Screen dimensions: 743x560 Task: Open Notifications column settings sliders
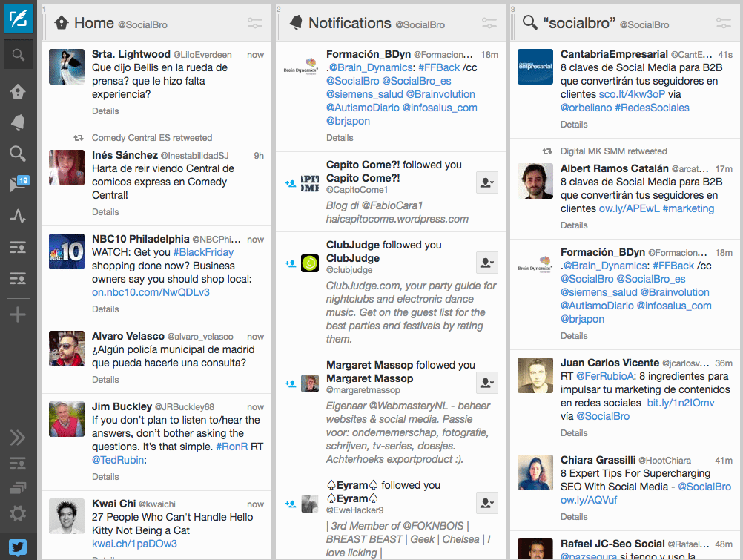pos(489,23)
